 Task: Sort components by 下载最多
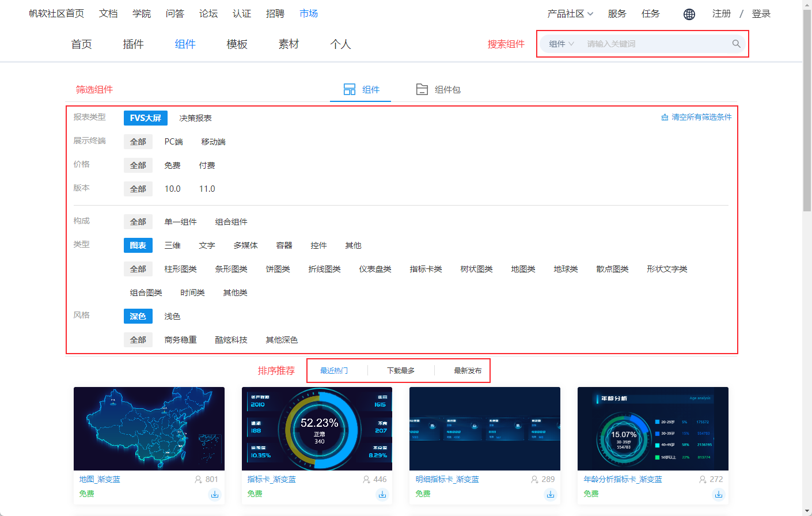401,371
